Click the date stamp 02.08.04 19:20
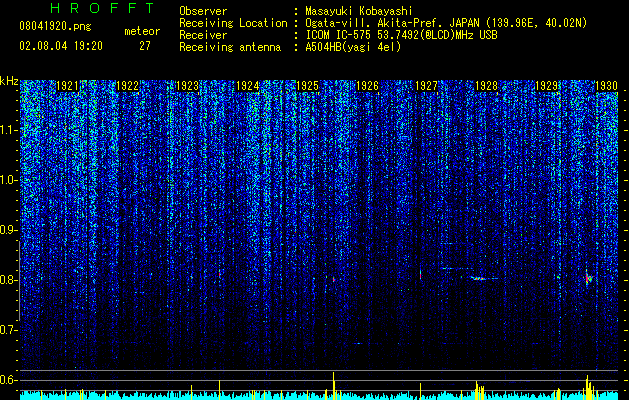This screenshot has width=629, height=400. tap(61, 46)
